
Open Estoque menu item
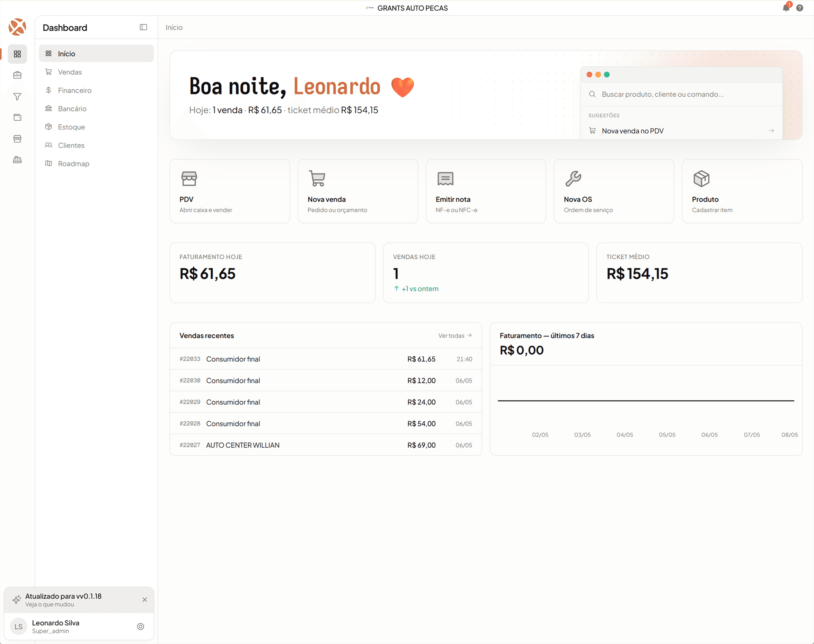coord(96,127)
